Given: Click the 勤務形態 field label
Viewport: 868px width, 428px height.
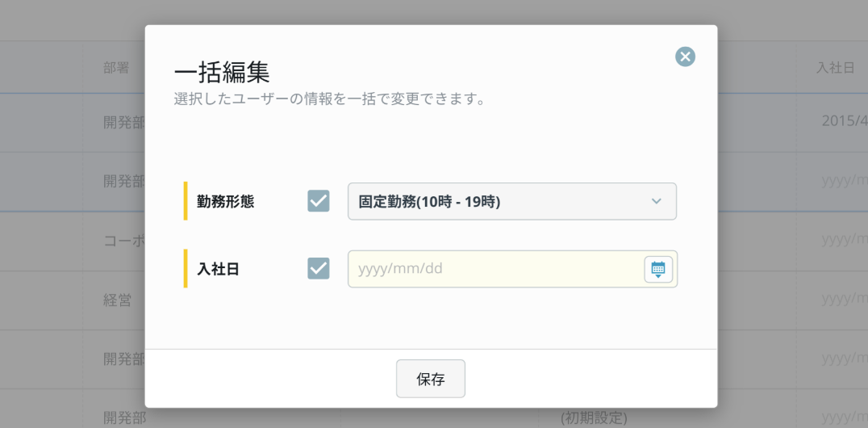Looking at the screenshot, I should tap(225, 202).
